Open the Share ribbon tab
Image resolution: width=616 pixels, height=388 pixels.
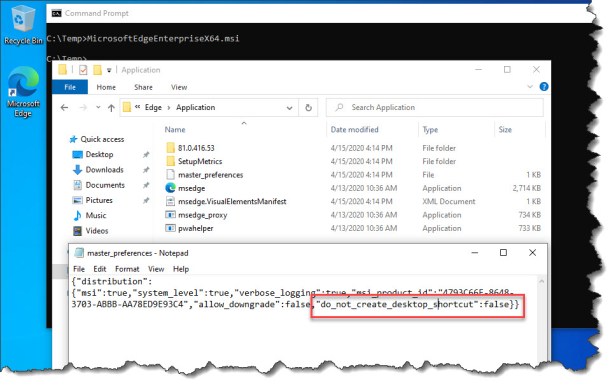[x=143, y=87]
